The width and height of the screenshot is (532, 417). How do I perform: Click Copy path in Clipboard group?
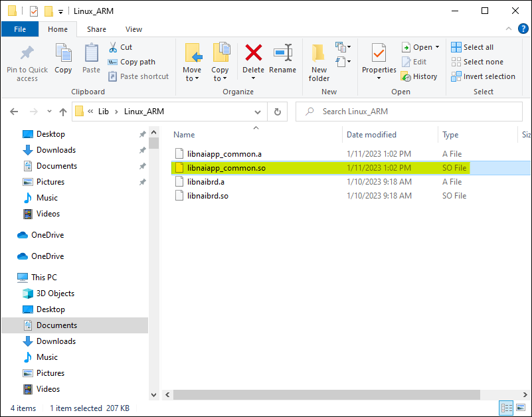[132, 62]
